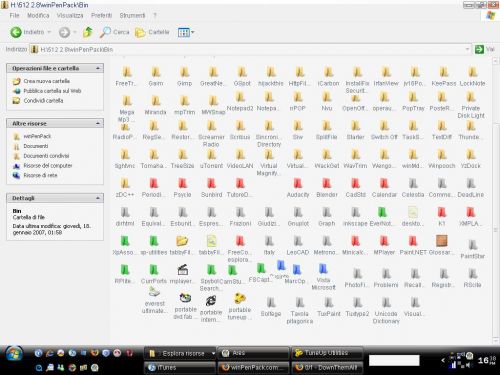Click Pubblica cartella sul Web
The image size is (500, 375).
point(52,91)
